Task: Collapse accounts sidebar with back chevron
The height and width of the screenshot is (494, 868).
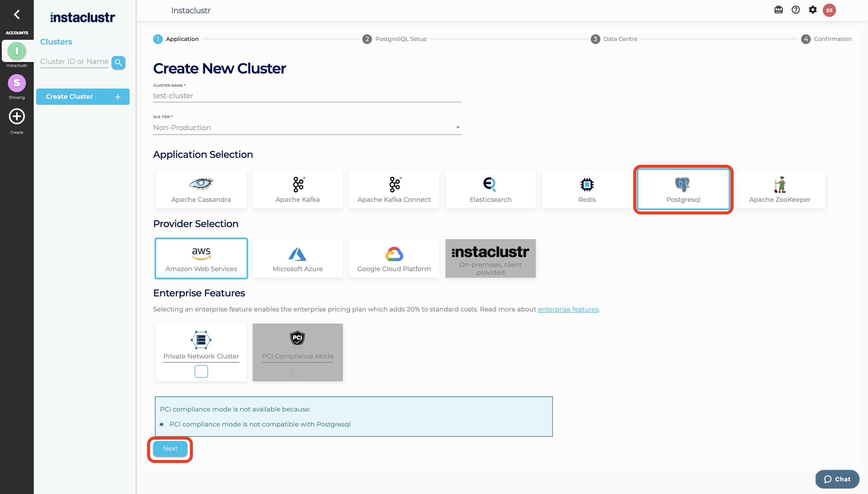Action: pyautogui.click(x=17, y=14)
